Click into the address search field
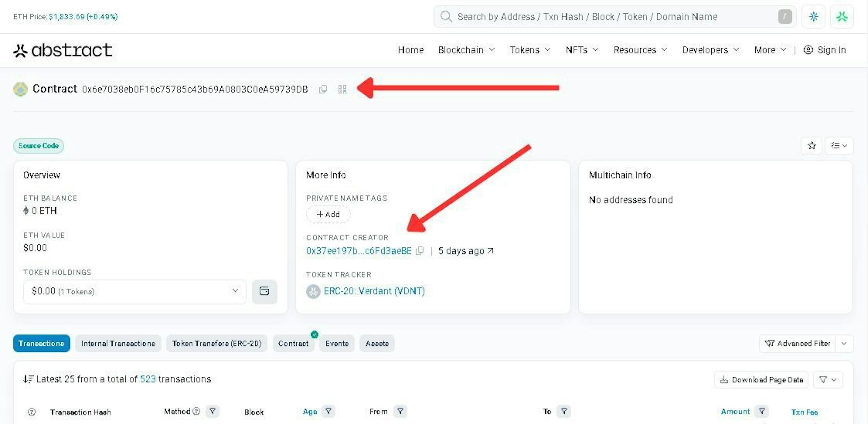This screenshot has width=868, height=424. click(606, 16)
